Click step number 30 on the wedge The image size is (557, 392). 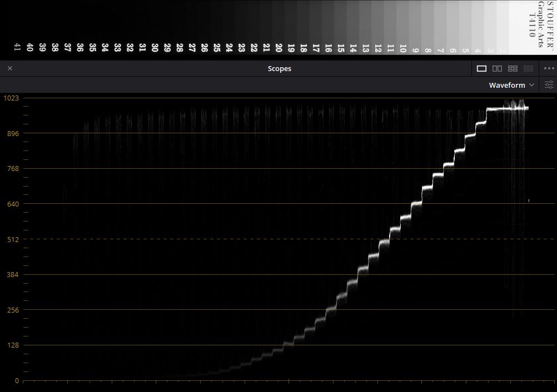point(155,48)
